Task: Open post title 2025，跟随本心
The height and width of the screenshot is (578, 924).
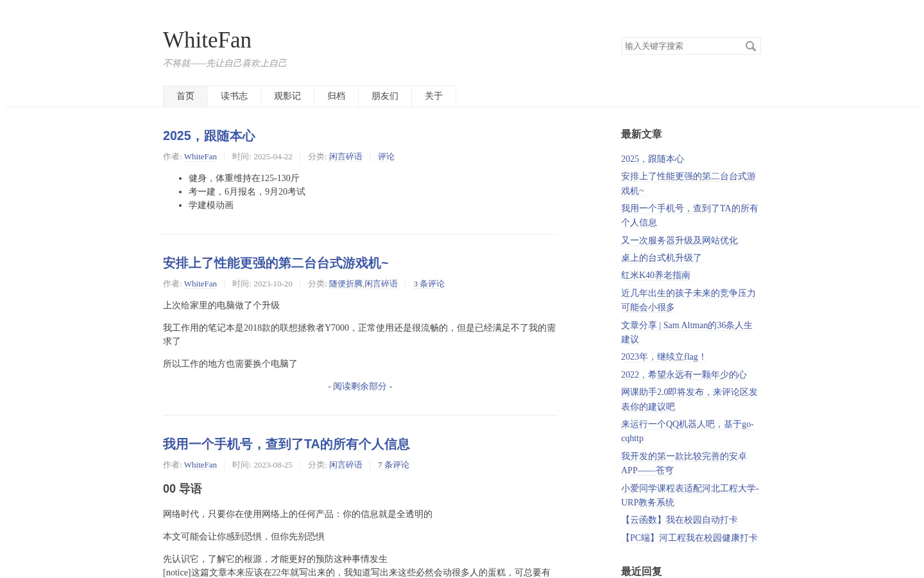Action: click(209, 136)
